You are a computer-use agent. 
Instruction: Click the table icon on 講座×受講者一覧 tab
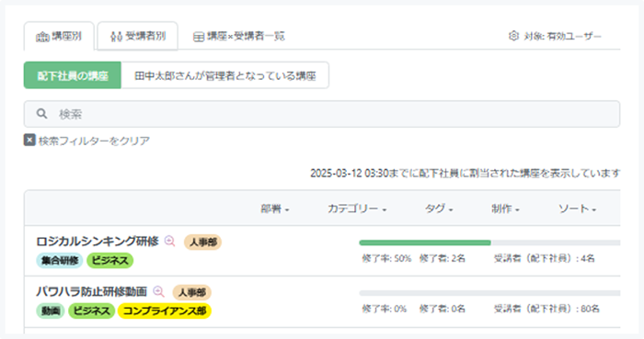(199, 37)
